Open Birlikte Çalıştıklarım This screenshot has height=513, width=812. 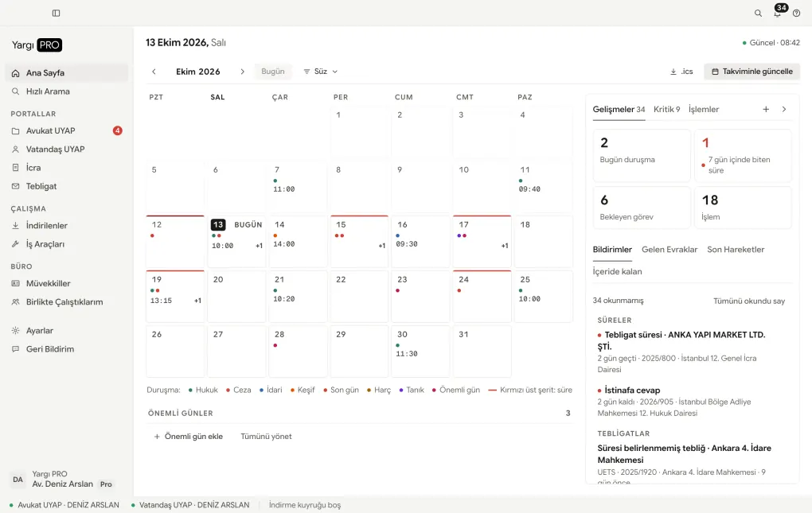67,302
